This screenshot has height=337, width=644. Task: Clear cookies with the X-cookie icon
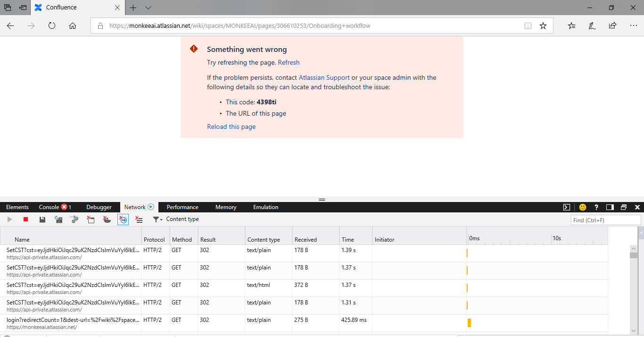pos(107,219)
